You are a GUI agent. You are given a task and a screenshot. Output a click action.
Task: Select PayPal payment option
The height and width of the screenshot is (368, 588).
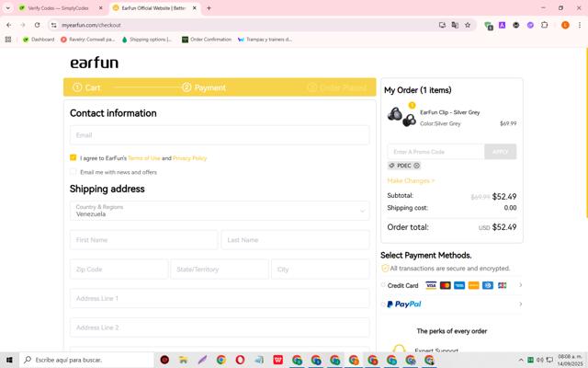coord(383,305)
